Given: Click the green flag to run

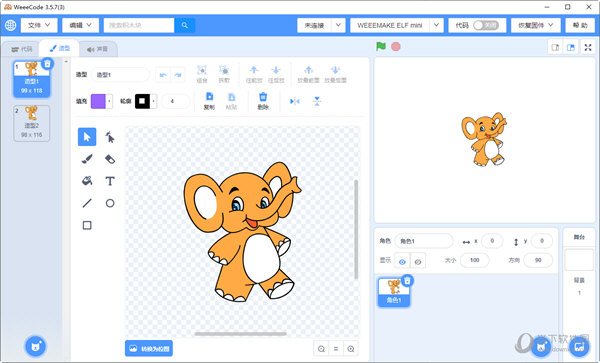Looking at the screenshot, I should click(381, 47).
